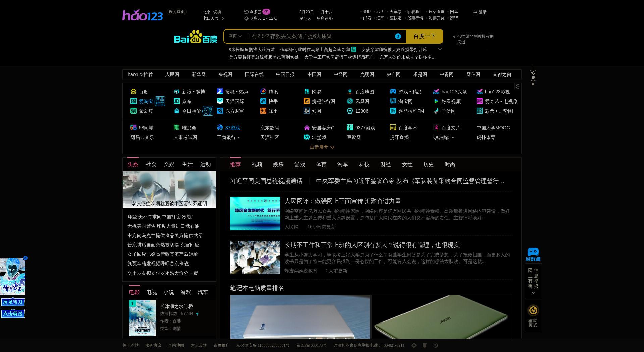Open the 人民网评 article thumbnail
Viewport: 644px width, 352px height.
pyautogui.click(x=255, y=214)
